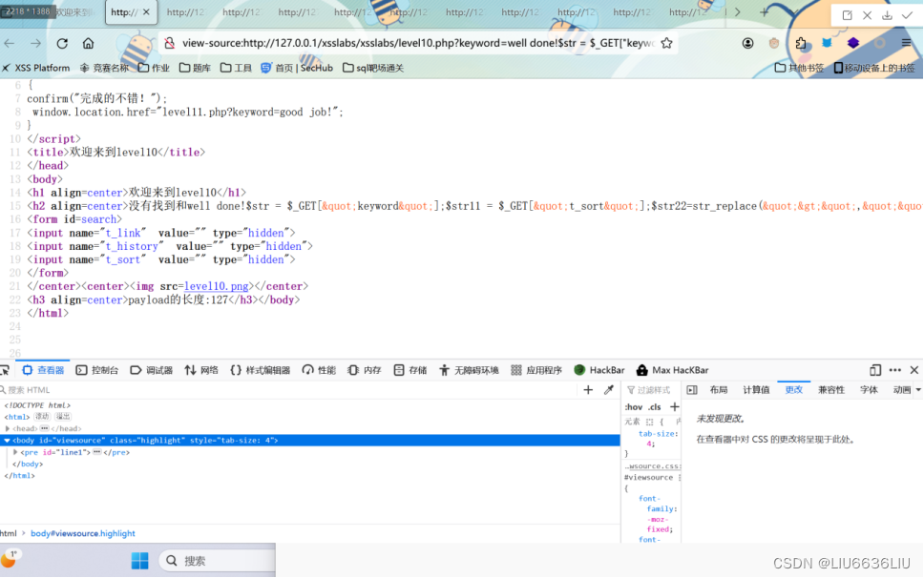
Task: Expand the head node in HTML tree
Action: pos(8,428)
